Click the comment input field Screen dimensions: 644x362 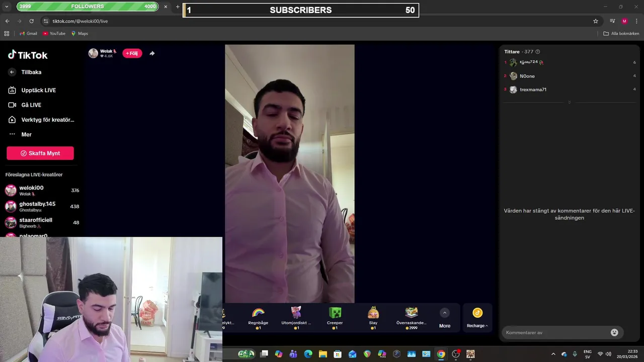click(x=555, y=332)
